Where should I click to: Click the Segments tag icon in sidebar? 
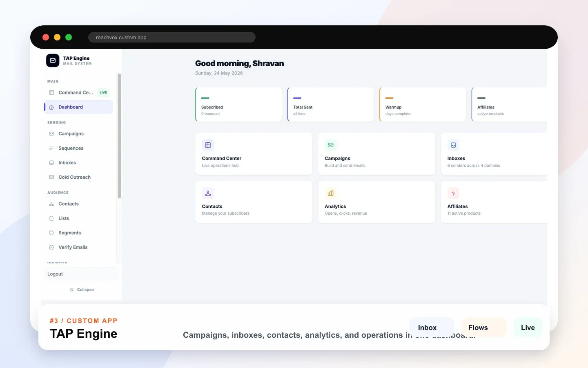coord(51,233)
